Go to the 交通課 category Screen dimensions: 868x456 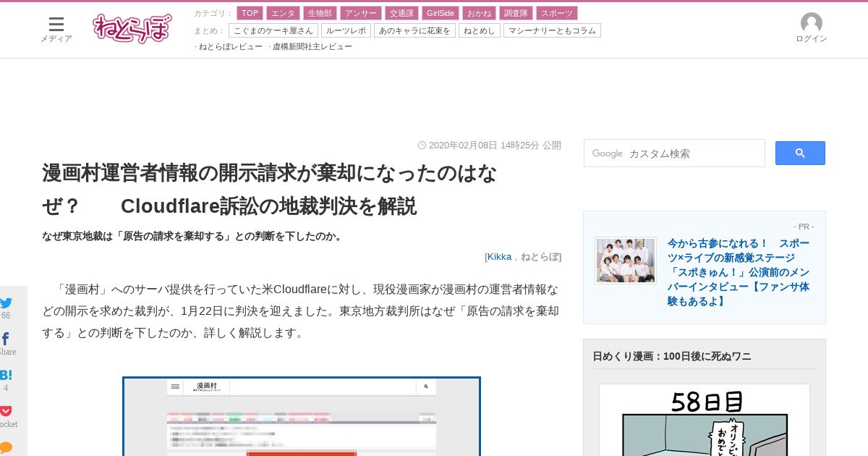(x=401, y=13)
